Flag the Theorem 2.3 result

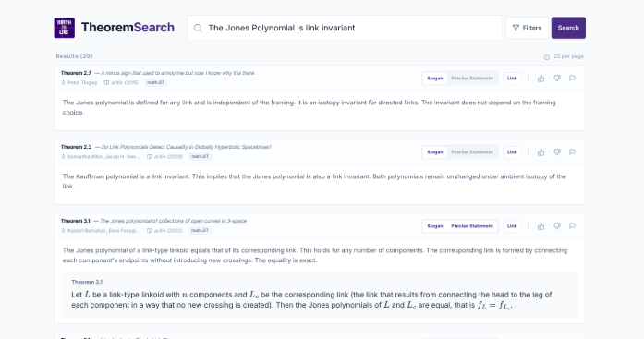pos(572,152)
